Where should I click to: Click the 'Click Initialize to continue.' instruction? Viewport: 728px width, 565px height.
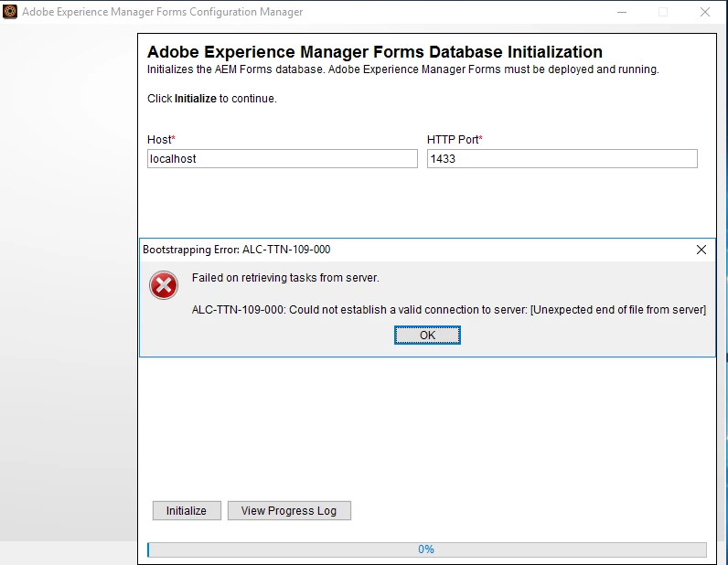(211, 99)
